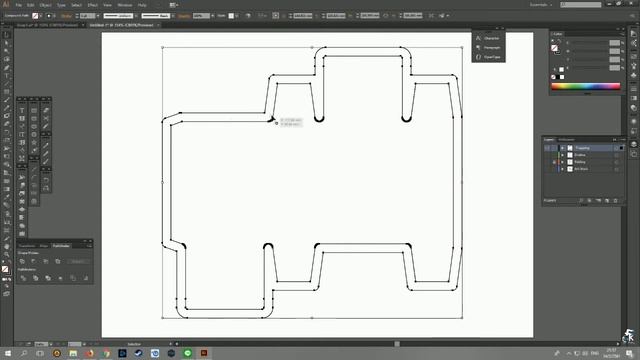
Task: Click Intersect shape mode in Pathfinder
Action: coord(46,261)
